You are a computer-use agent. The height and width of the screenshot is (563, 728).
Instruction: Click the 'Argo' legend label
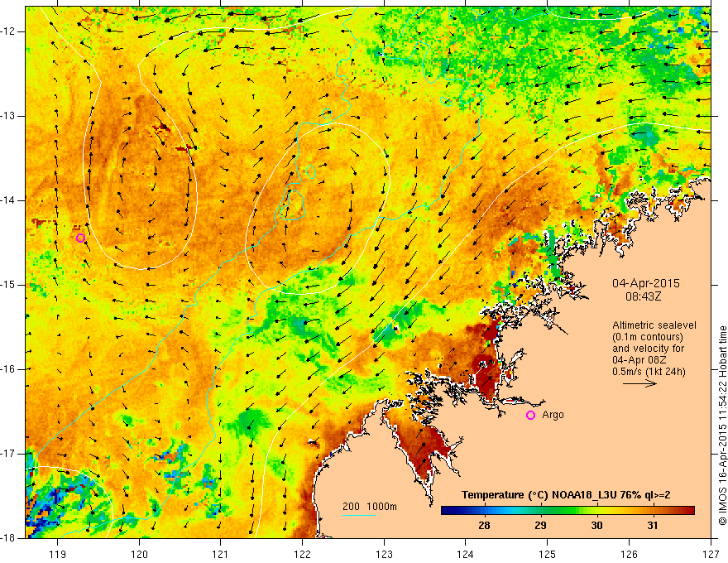(x=553, y=415)
